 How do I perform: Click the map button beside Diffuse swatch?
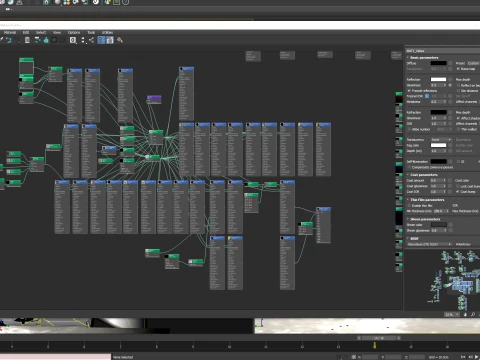pyautogui.click(x=450, y=63)
